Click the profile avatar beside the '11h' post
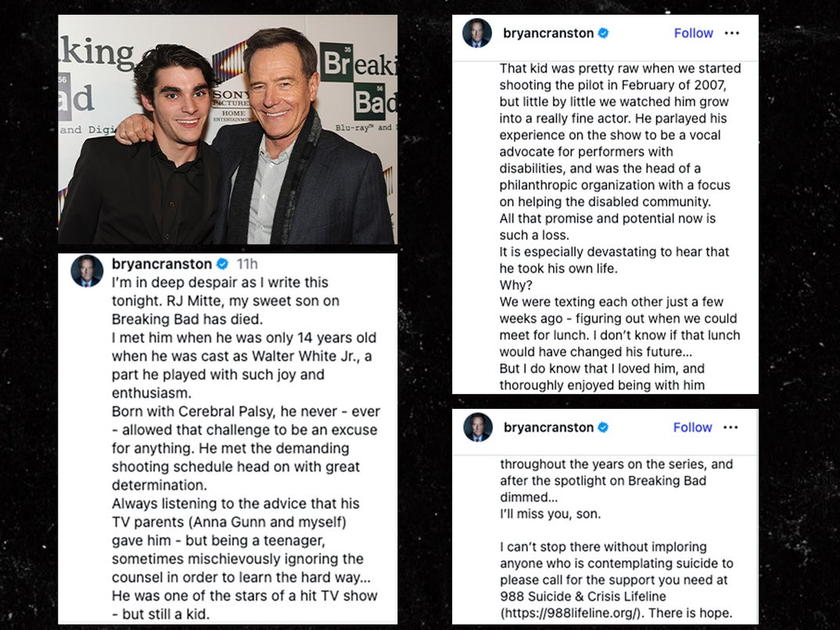The image size is (840, 630). click(87, 271)
